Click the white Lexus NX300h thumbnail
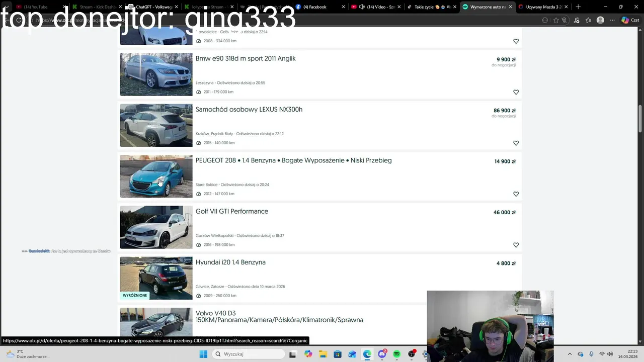Viewport: 644px width, 362px height. (x=156, y=125)
